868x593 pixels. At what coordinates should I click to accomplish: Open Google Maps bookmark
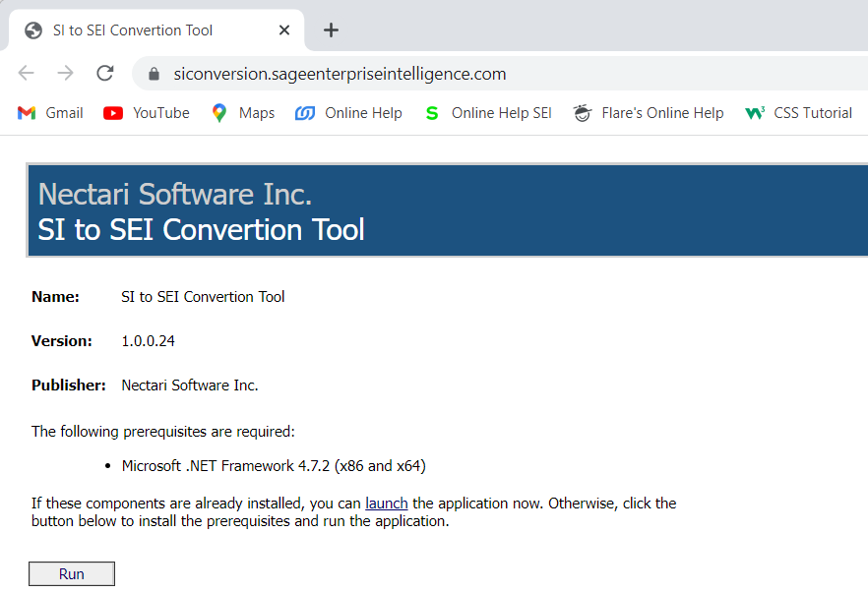coord(242,112)
